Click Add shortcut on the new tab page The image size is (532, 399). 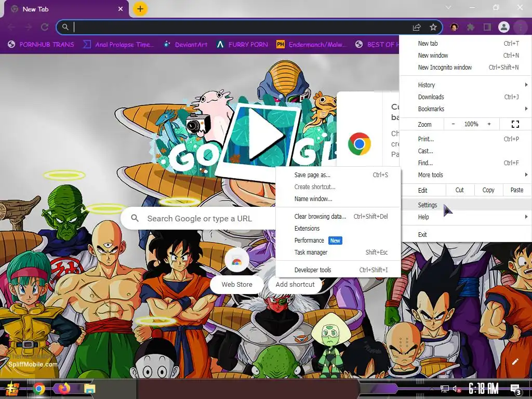[x=295, y=284]
